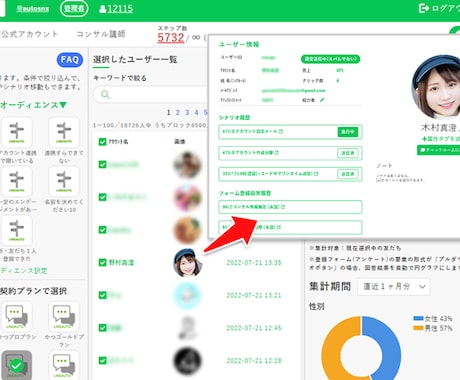Select the 名前を決めてください10 audience icon
Screen dimensions: 460x380
coord(64,181)
